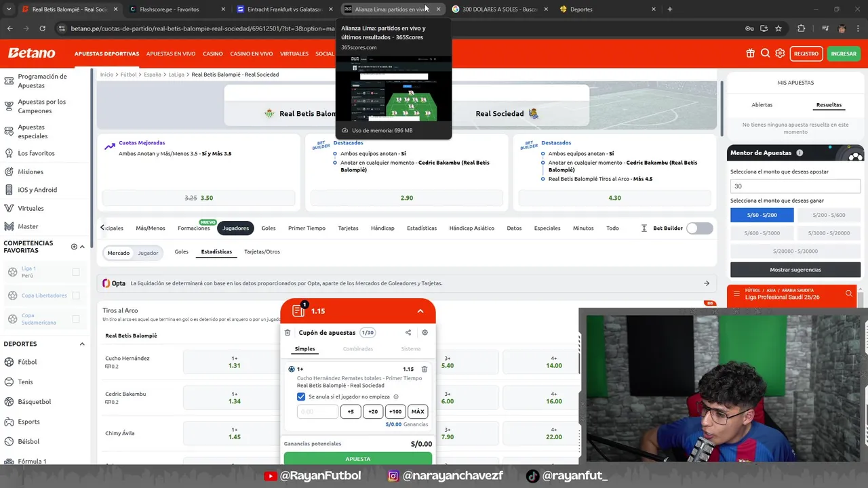
Task: Click the bet amount field showing 30
Action: point(795,186)
